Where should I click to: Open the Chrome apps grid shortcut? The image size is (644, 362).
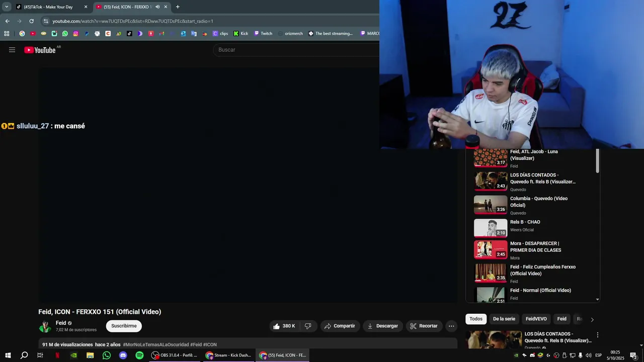pos(7,34)
